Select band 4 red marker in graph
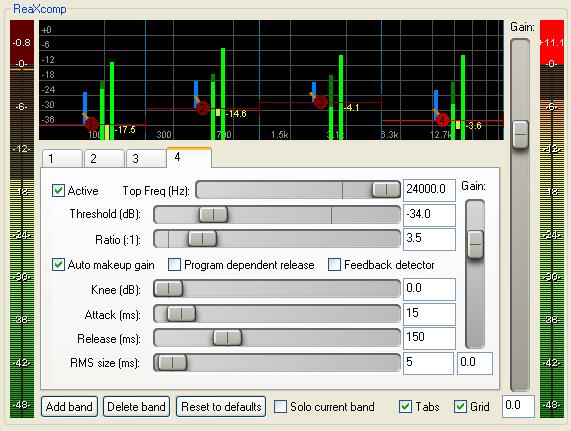The height and width of the screenshot is (431, 571). tap(442, 119)
